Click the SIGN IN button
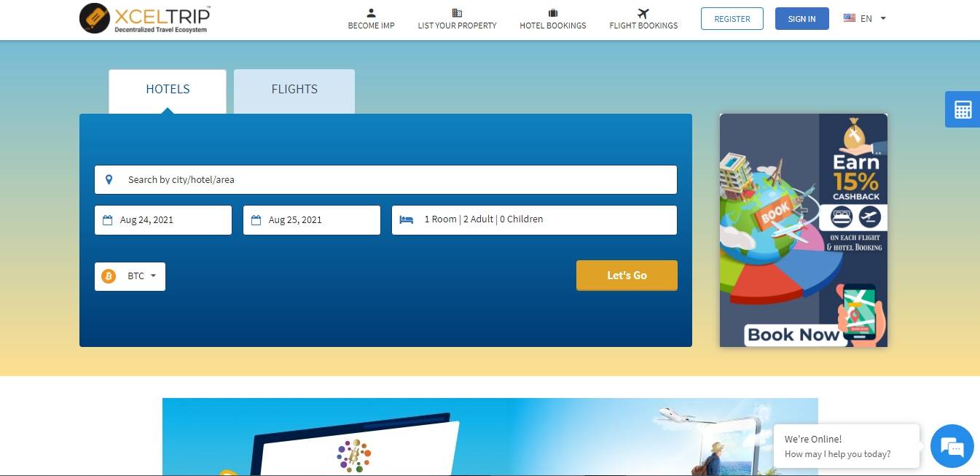The image size is (980, 476). [x=802, y=19]
